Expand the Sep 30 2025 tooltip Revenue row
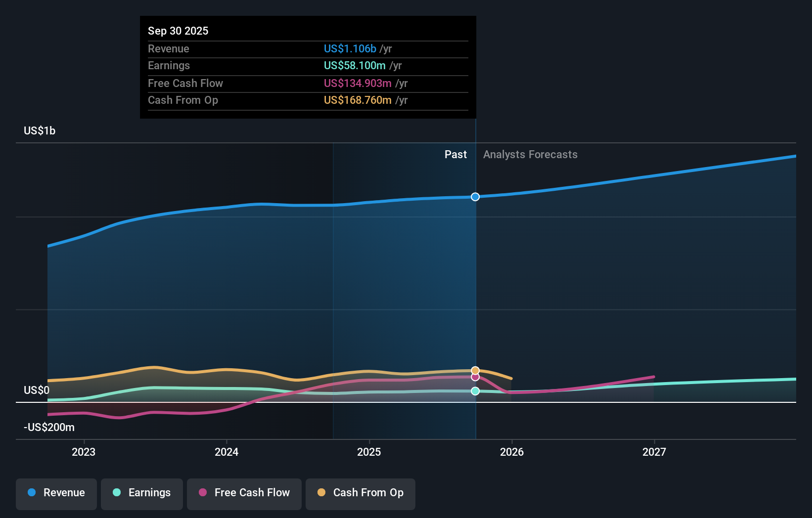The image size is (812, 518). (308, 49)
